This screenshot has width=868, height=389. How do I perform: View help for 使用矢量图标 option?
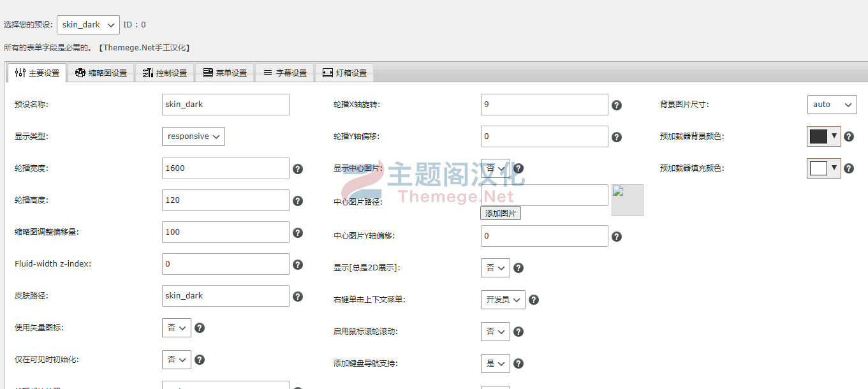point(199,328)
